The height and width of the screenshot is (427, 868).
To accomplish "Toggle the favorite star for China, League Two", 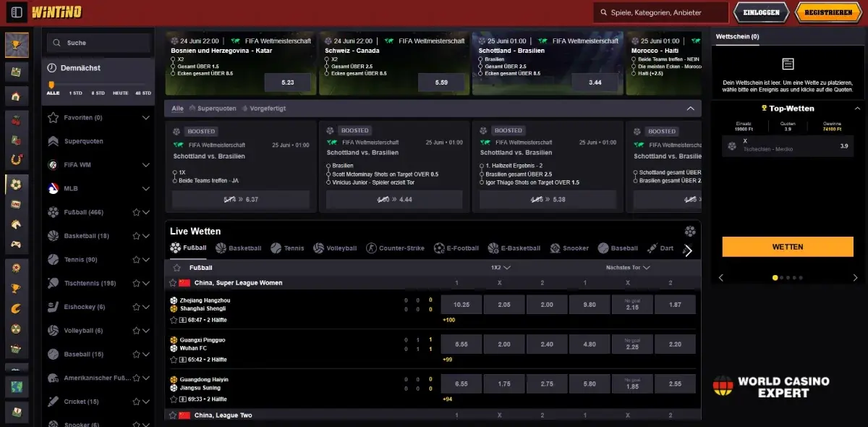I will (173, 415).
